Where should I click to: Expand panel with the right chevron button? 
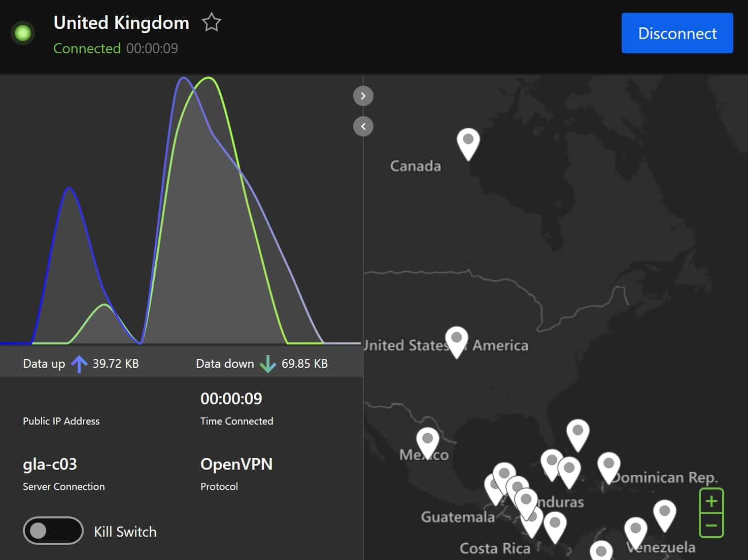coord(363,96)
